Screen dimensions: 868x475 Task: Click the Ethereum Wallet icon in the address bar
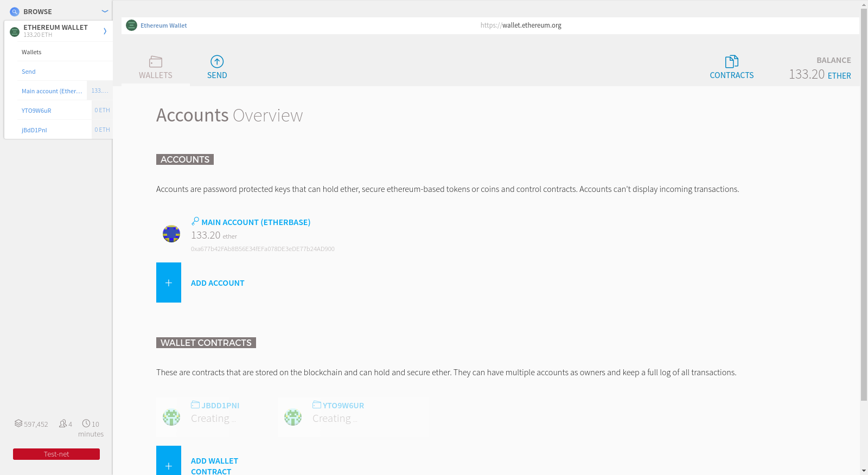131,25
